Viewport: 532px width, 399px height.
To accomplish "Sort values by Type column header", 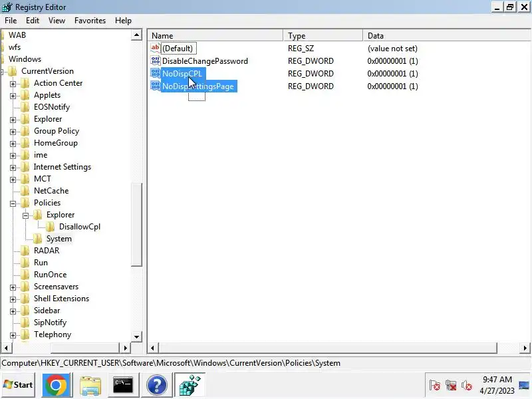I will 323,36.
